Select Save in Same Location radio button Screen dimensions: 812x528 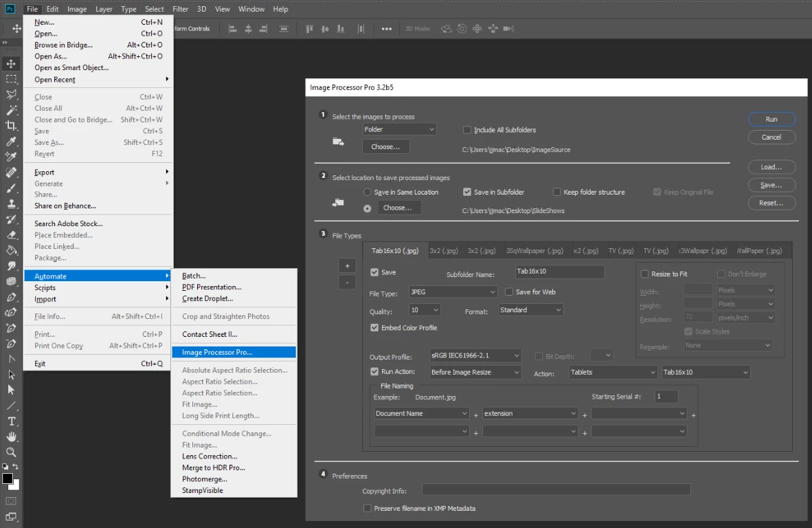click(367, 192)
